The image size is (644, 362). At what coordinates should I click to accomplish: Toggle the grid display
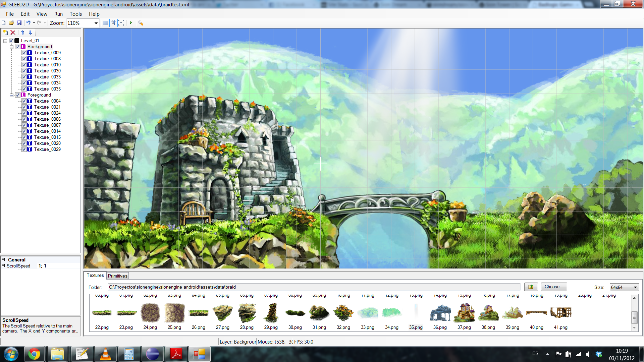click(x=106, y=23)
